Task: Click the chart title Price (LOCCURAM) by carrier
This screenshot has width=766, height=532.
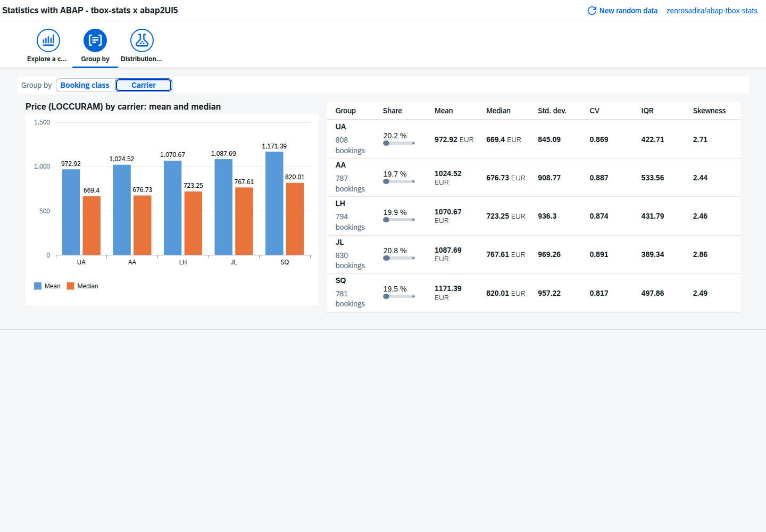Action: click(x=123, y=106)
